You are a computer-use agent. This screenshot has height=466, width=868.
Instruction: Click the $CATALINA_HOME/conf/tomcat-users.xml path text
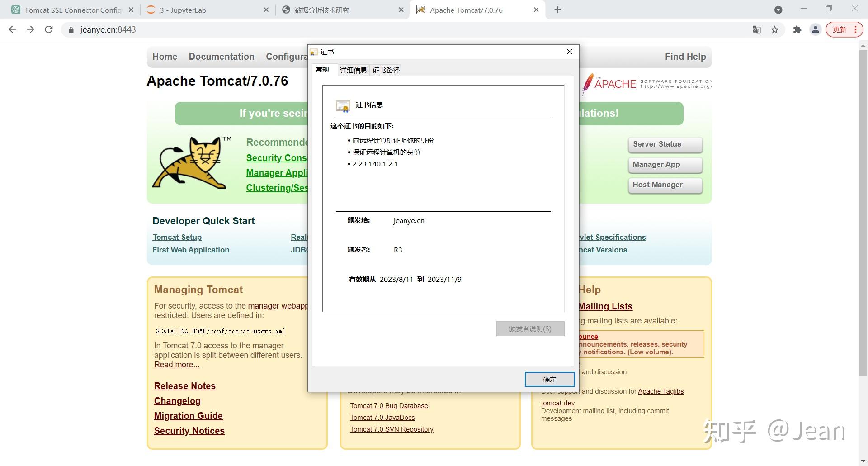pyautogui.click(x=221, y=331)
